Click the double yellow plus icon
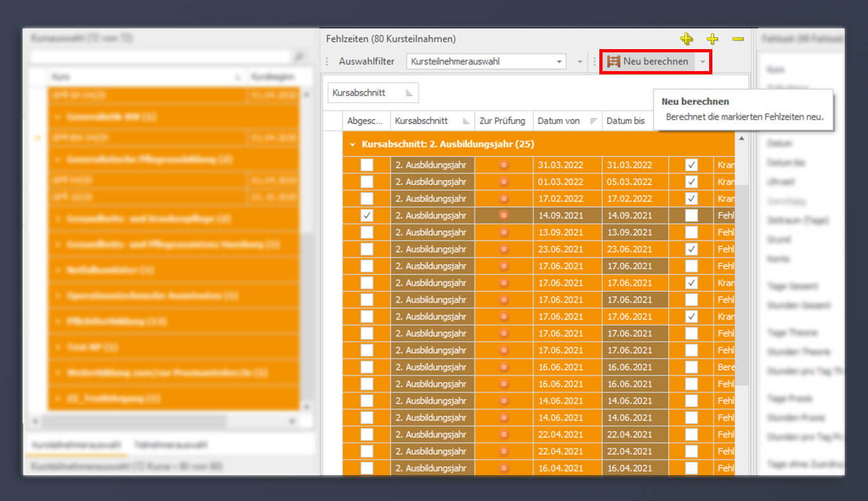The height and width of the screenshot is (501, 868). tap(687, 39)
